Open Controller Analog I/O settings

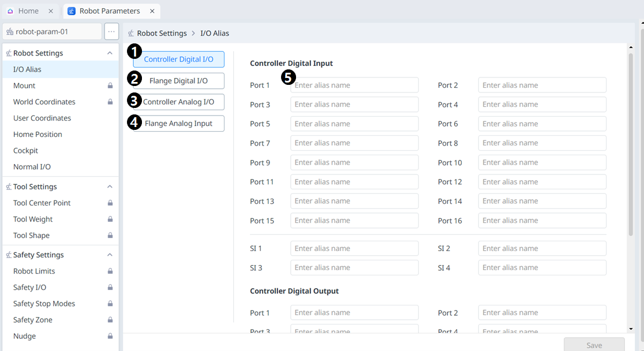point(178,102)
